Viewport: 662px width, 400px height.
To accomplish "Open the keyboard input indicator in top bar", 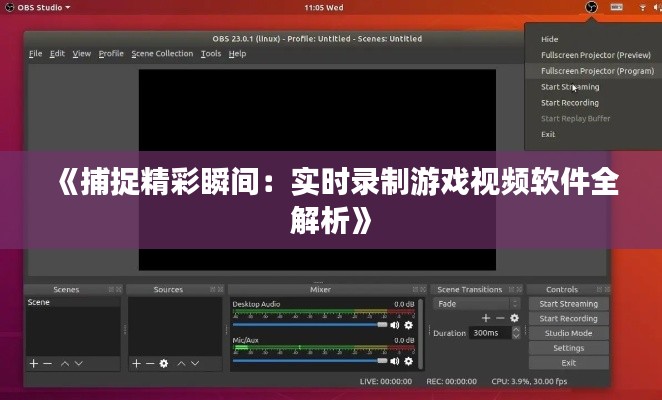I will coord(616,7).
